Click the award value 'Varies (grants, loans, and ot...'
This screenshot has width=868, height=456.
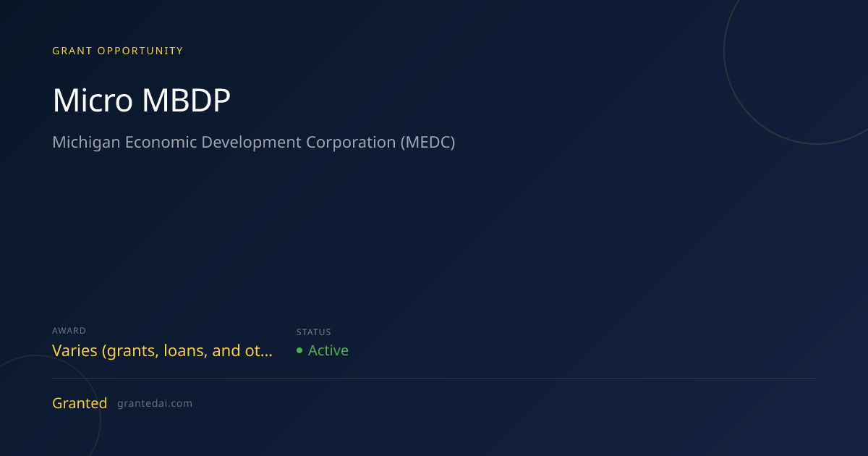163,351
